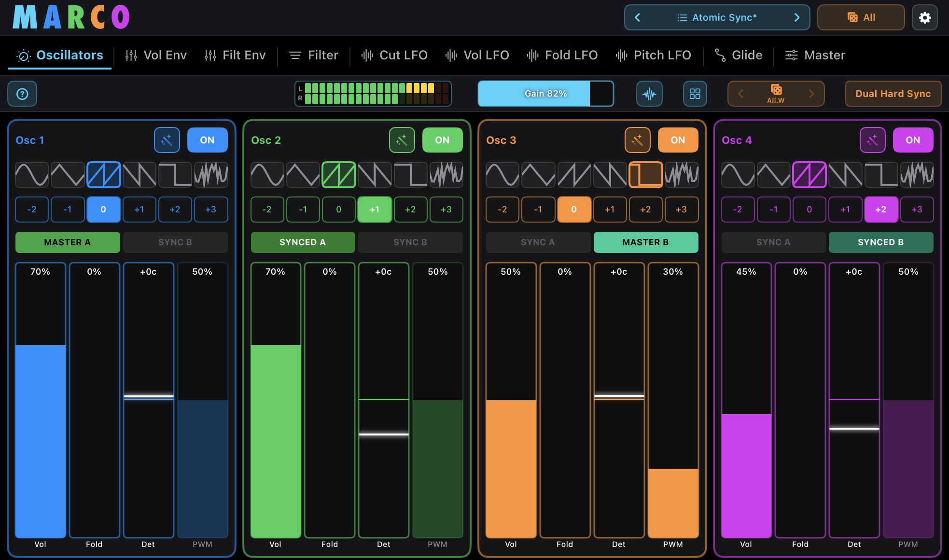Select sawtooth waveform for Osc 3

coord(574,174)
